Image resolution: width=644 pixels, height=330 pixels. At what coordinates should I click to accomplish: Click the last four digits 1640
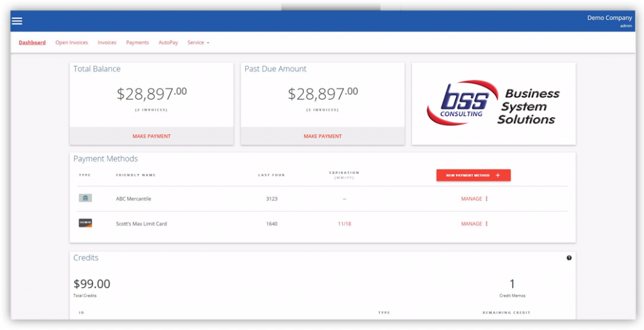tap(272, 224)
